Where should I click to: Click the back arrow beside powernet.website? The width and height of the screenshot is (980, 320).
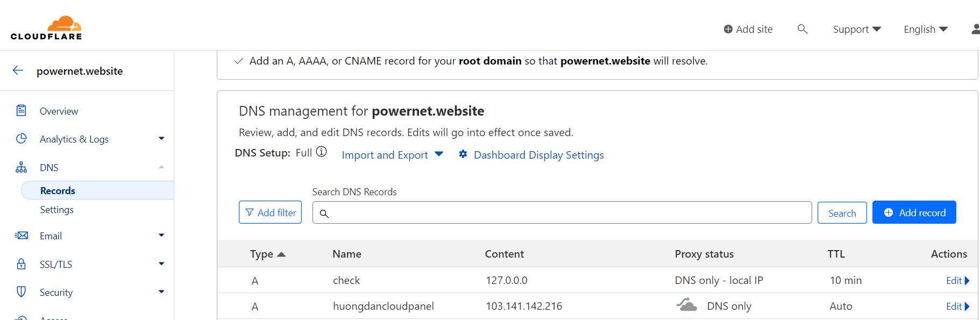coord(18,70)
